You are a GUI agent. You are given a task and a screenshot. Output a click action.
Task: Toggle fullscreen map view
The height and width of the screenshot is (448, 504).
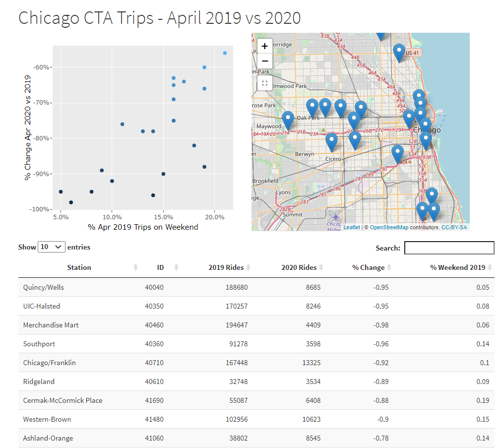coord(264,83)
